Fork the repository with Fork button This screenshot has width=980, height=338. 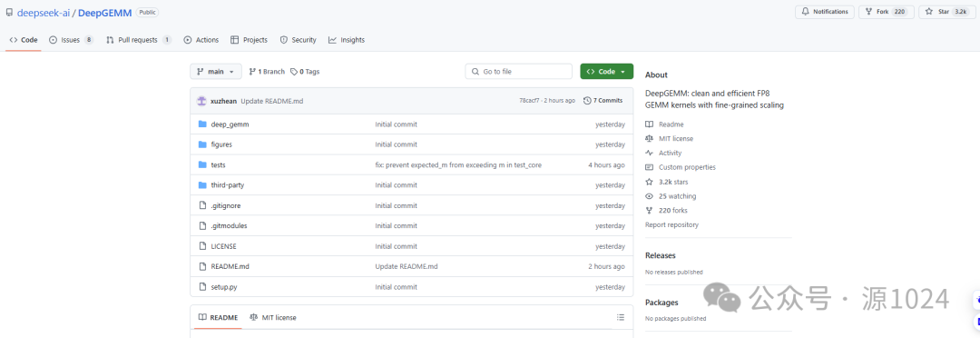pyautogui.click(x=886, y=12)
